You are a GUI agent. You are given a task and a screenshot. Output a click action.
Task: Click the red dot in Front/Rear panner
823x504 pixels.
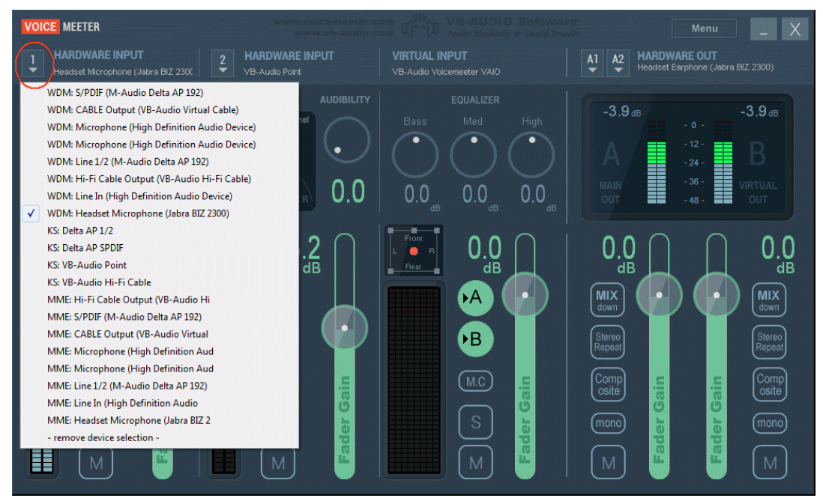coord(414,251)
